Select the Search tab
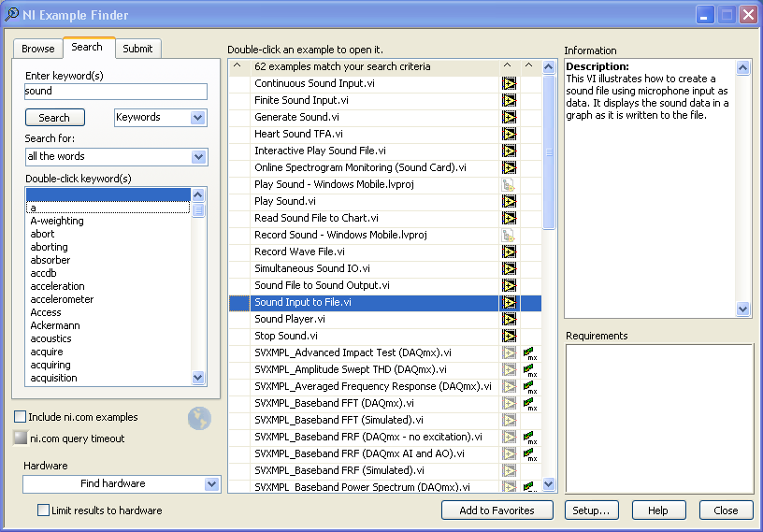763x532 pixels. pos(87,47)
